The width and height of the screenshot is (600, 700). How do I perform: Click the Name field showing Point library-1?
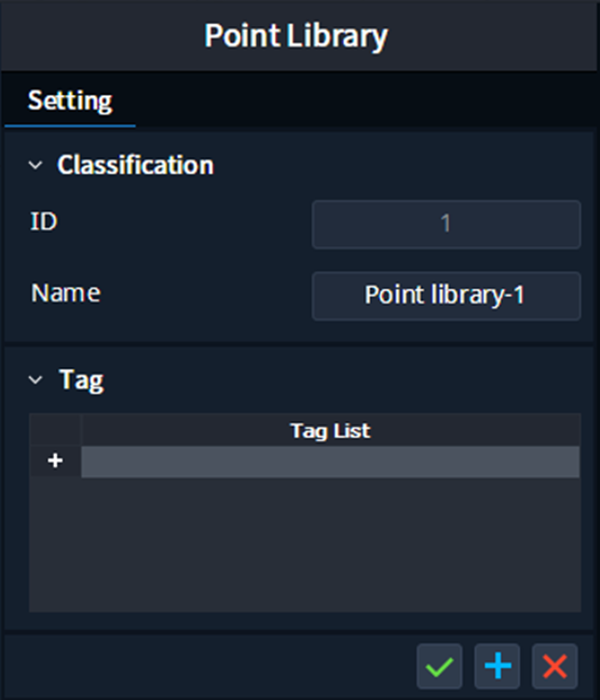[x=446, y=296]
